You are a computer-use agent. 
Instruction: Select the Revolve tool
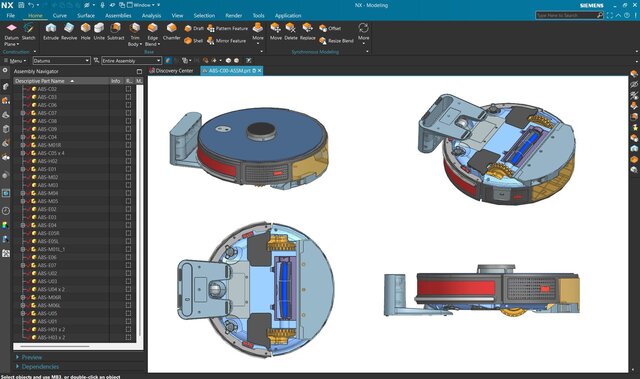tap(69, 32)
